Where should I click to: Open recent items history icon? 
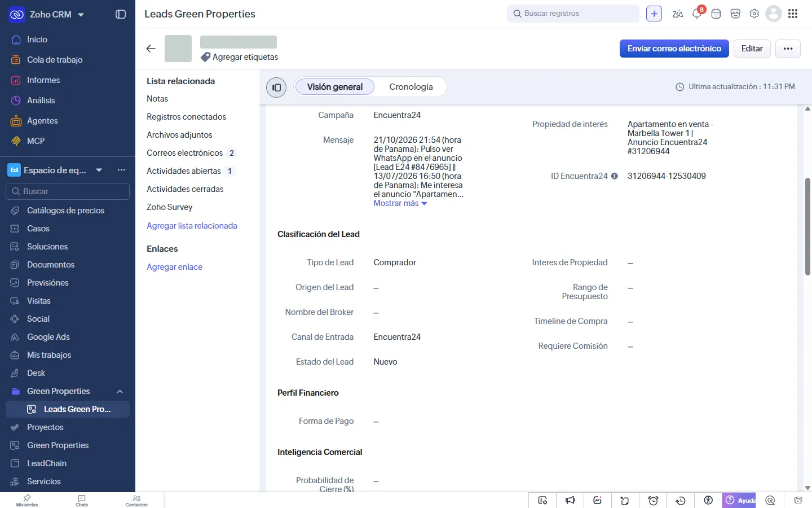(681, 500)
